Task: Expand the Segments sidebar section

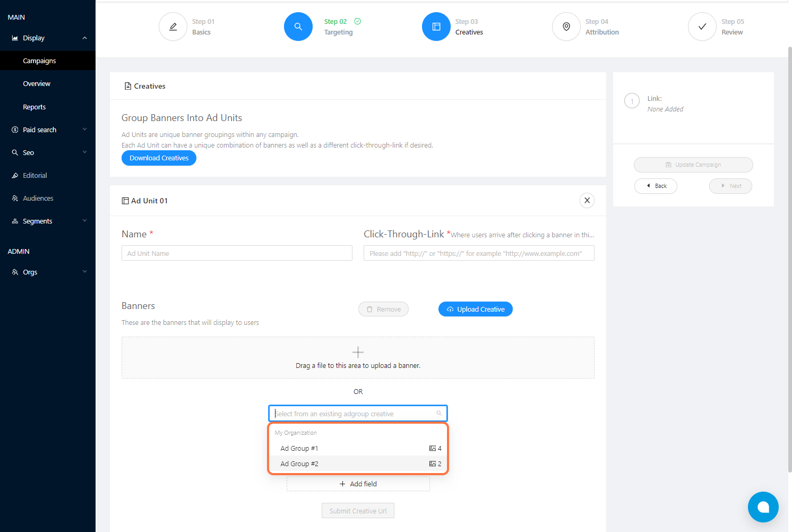Action: pyautogui.click(x=84, y=221)
